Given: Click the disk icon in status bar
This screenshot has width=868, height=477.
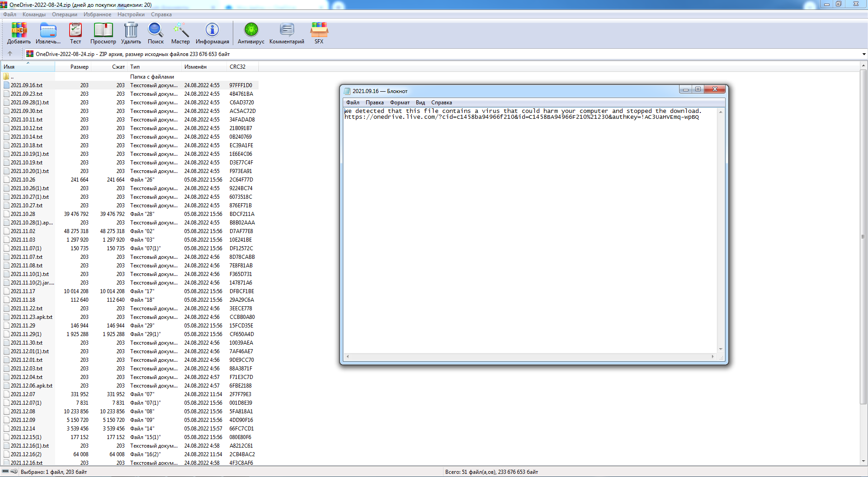Looking at the screenshot, I should pyautogui.click(x=5, y=472).
